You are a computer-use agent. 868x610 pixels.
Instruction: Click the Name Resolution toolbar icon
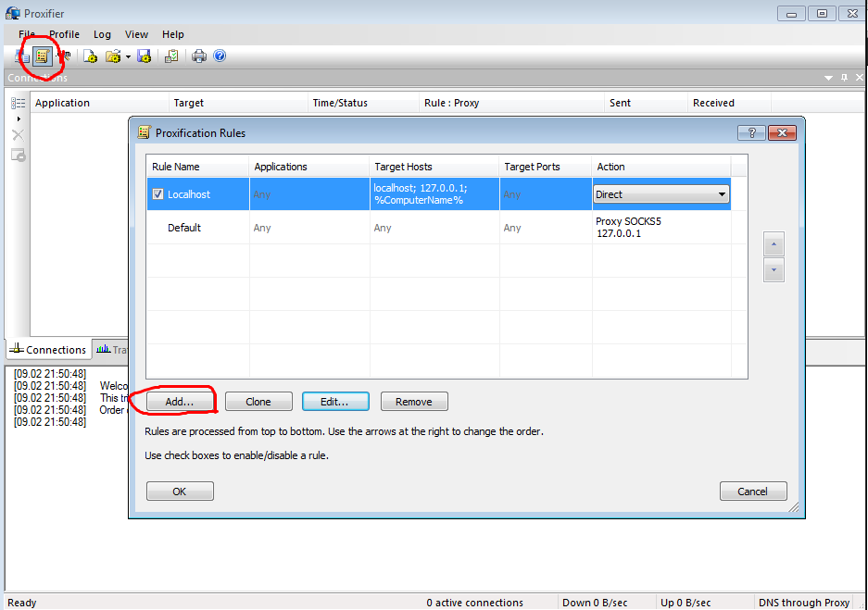[x=63, y=56]
